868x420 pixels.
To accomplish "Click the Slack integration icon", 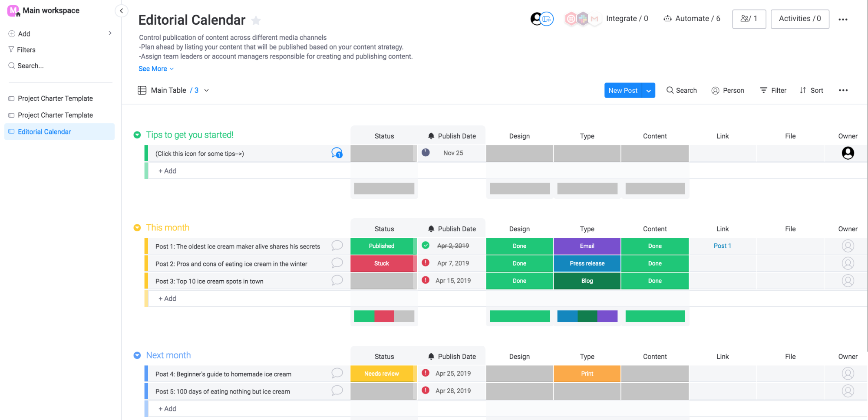I will [583, 19].
